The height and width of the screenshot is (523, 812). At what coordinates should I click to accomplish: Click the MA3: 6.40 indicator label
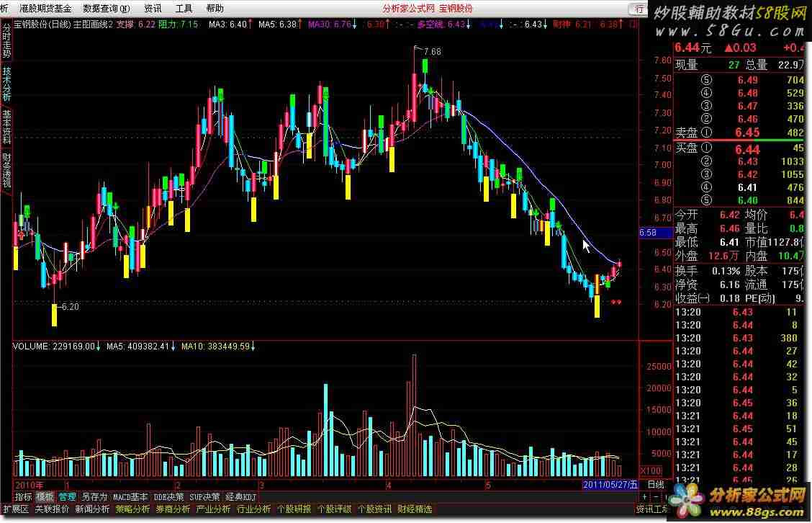(x=230, y=24)
